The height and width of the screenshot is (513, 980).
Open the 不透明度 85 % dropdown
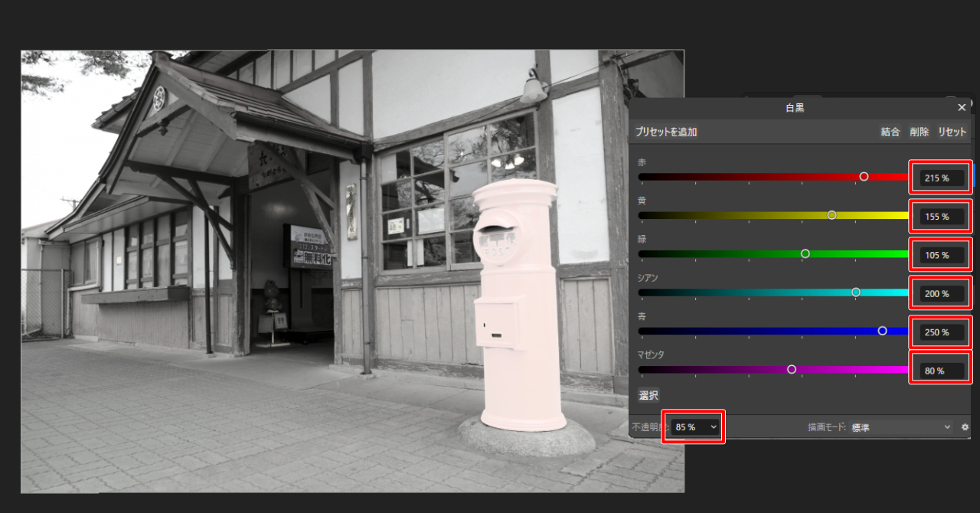(x=696, y=427)
